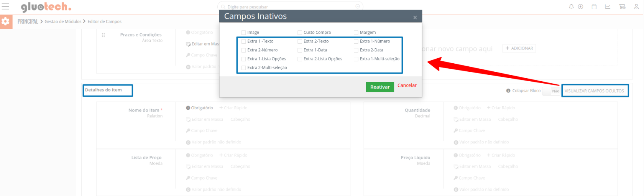This screenshot has width=644, height=196.
Task: Enable the Extra 1-Data checkbox
Action: (300, 50)
